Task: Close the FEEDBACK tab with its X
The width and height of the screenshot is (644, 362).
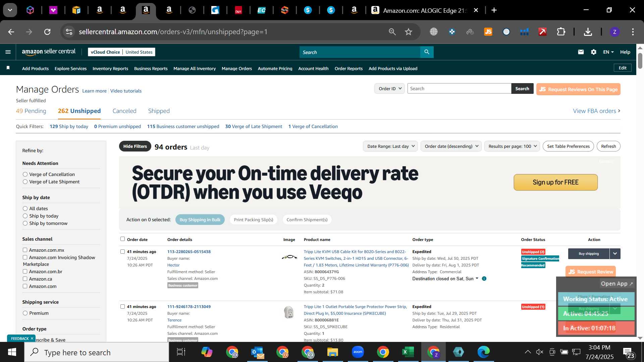Action: pos(32,339)
